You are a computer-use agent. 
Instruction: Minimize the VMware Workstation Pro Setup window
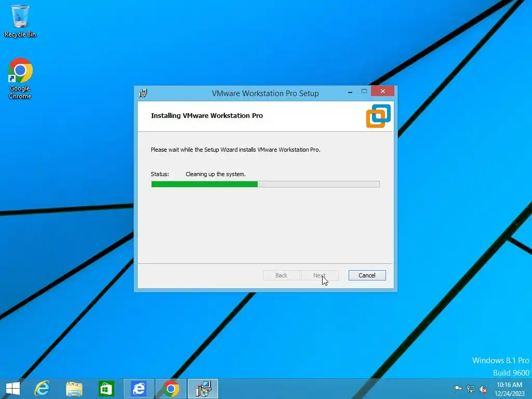coord(350,91)
